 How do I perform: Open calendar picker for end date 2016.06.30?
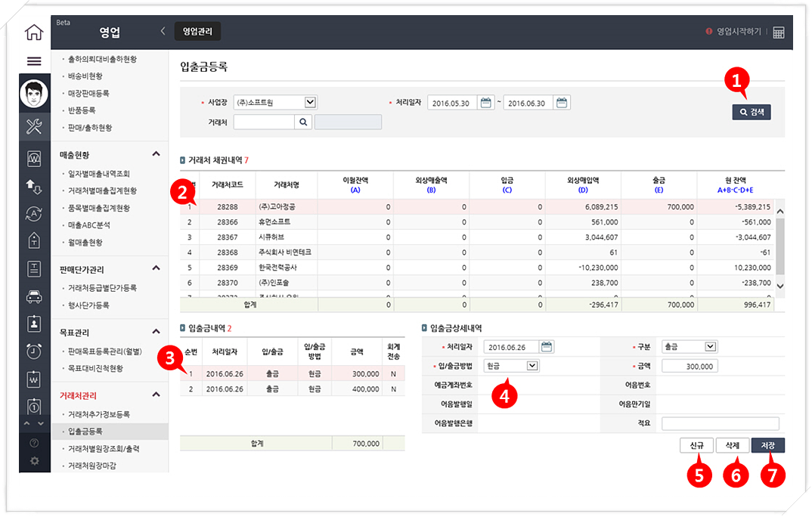[562, 103]
